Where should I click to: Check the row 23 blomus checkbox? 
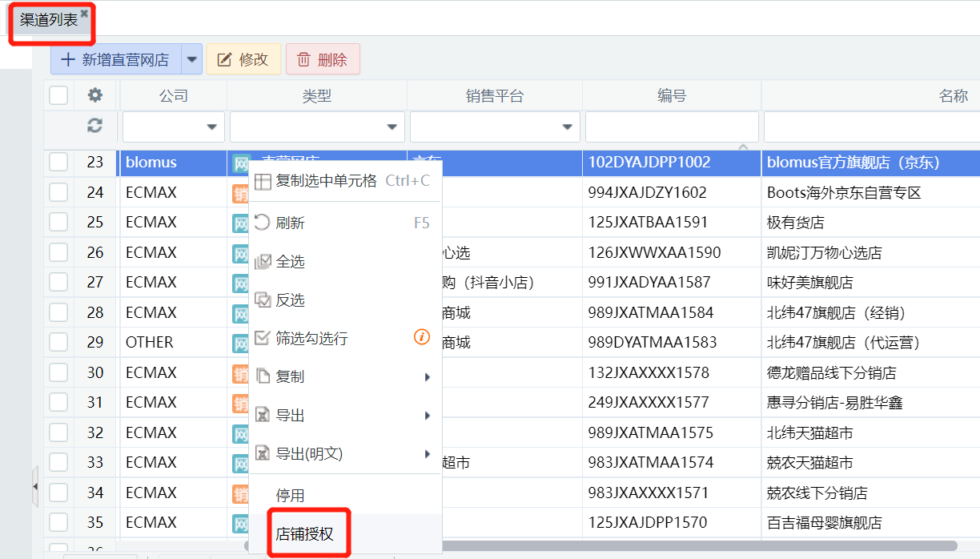[x=58, y=162]
